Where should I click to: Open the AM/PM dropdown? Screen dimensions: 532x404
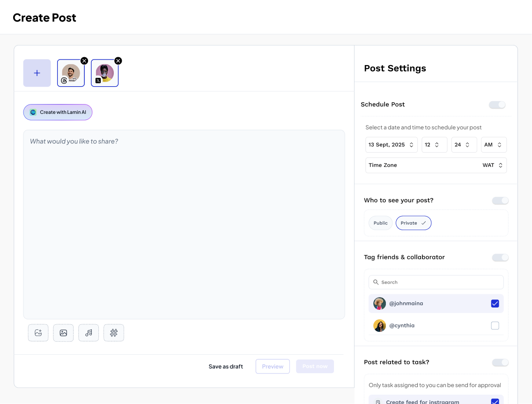[x=494, y=144]
